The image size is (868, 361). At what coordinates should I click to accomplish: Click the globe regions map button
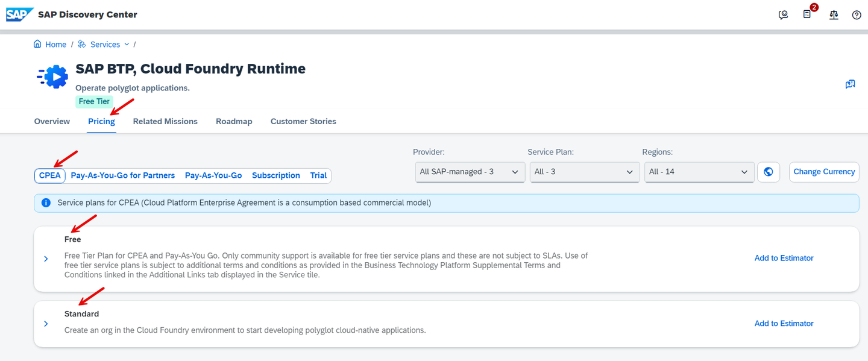(x=769, y=172)
